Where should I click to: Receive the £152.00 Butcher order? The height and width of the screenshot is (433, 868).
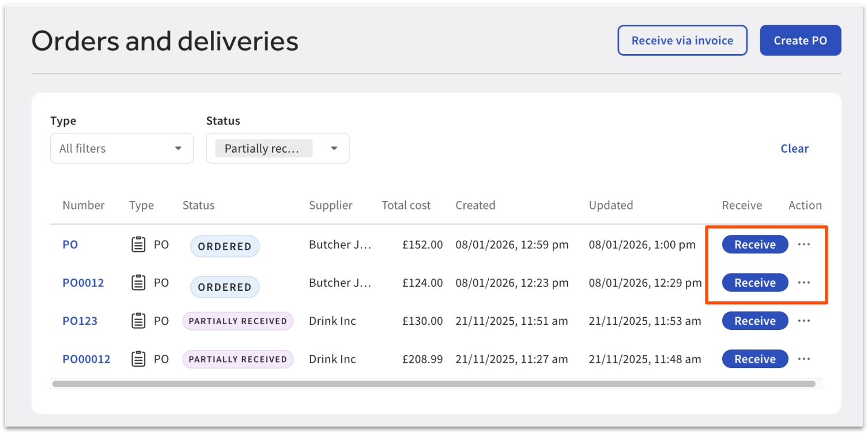(x=754, y=245)
